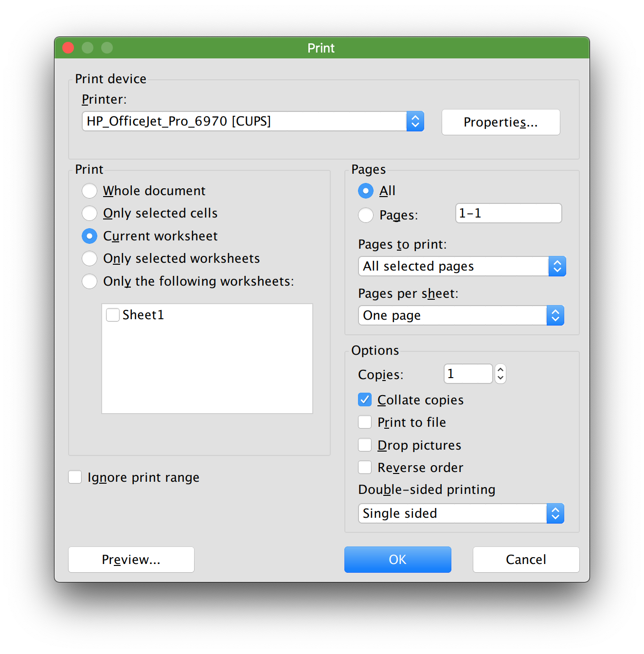Click the Properties button

point(501,122)
